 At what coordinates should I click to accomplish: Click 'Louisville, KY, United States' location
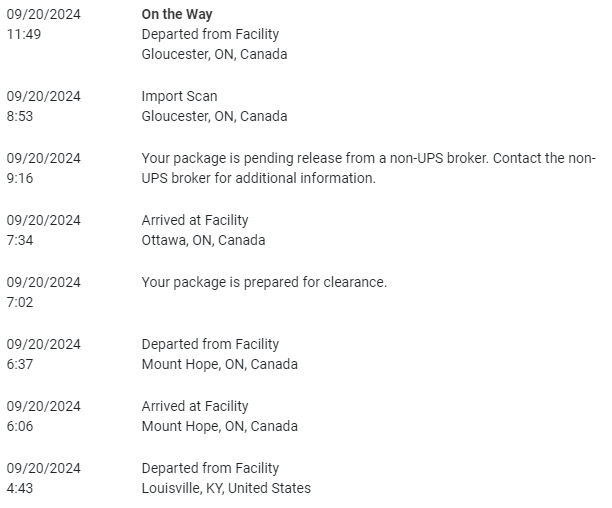click(x=226, y=488)
